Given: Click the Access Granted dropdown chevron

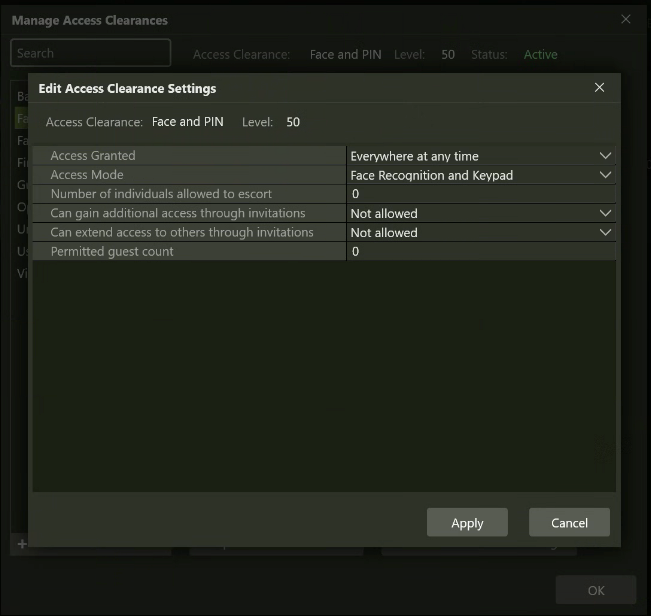Looking at the screenshot, I should click(605, 156).
